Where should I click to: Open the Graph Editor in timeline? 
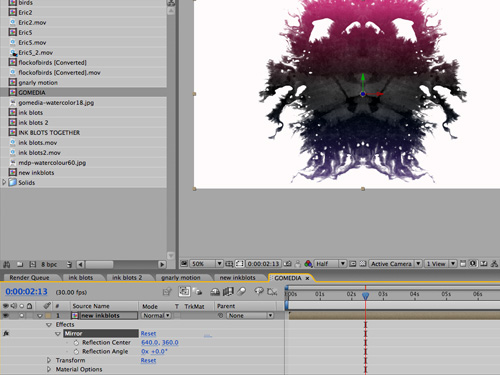pos(272,292)
